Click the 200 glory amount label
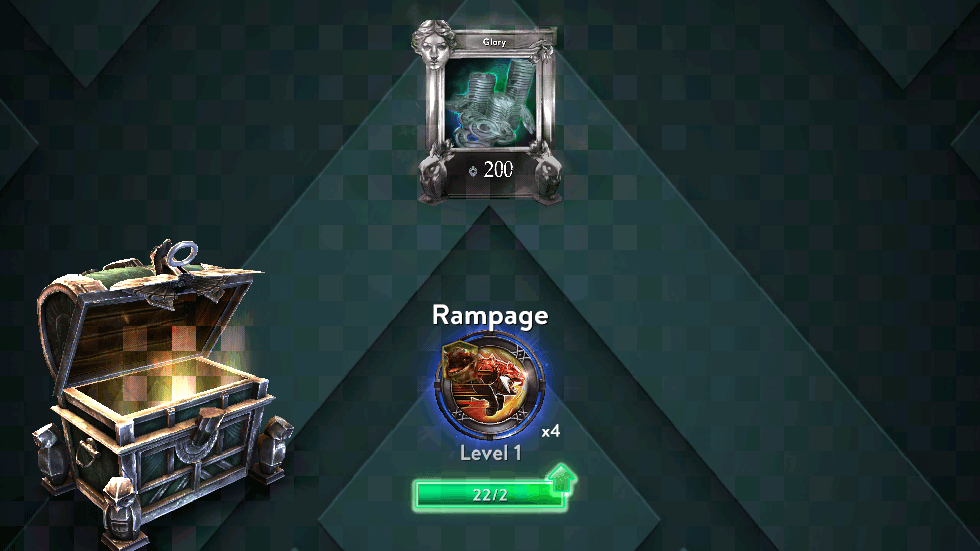 (499, 170)
